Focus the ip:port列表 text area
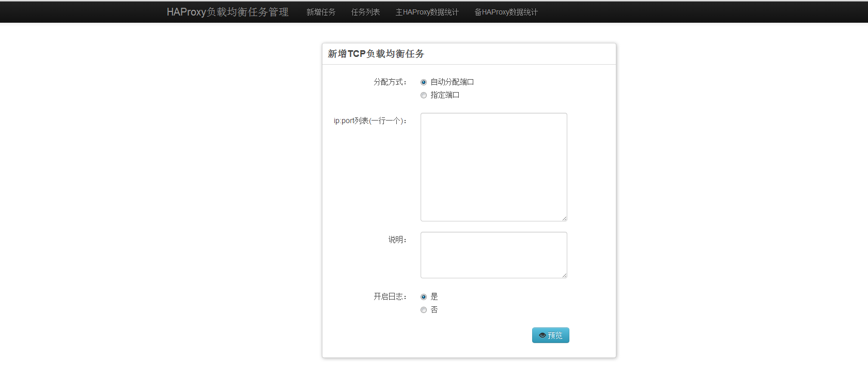868x373 pixels. 494,167
